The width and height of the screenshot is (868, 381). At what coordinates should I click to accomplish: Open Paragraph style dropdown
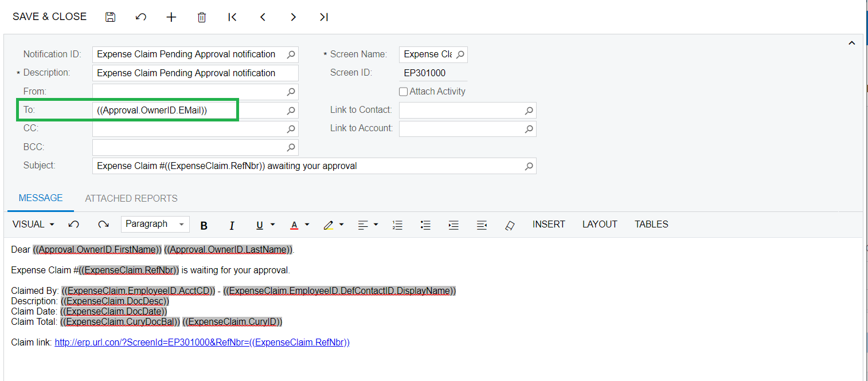click(155, 224)
